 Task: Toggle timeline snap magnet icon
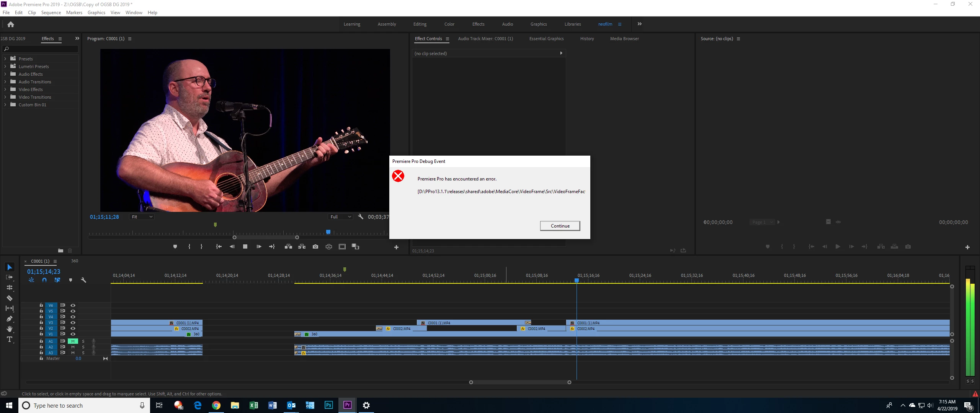44,280
